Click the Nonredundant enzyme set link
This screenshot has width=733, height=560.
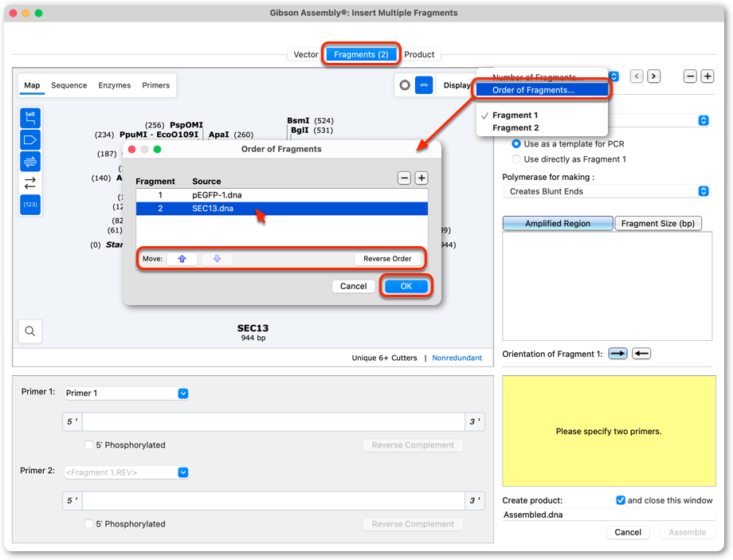457,358
